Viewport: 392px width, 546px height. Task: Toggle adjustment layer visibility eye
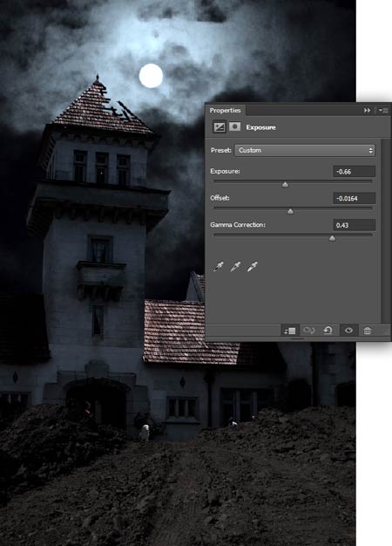(348, 331)
